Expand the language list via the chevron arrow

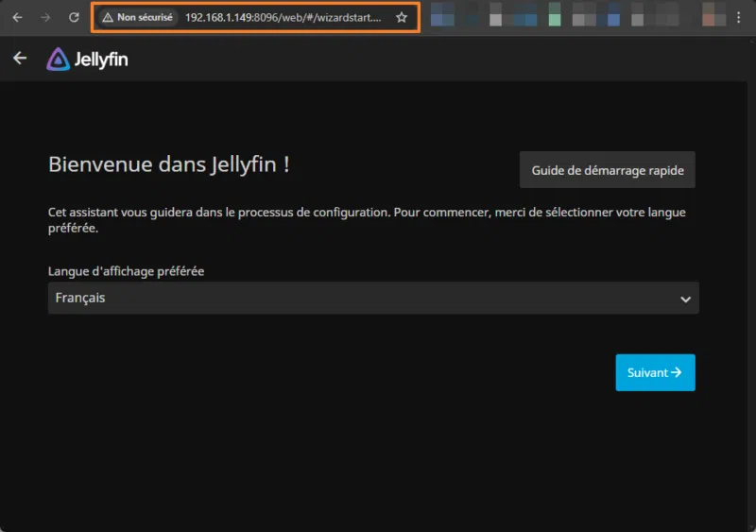pos(685,299)
